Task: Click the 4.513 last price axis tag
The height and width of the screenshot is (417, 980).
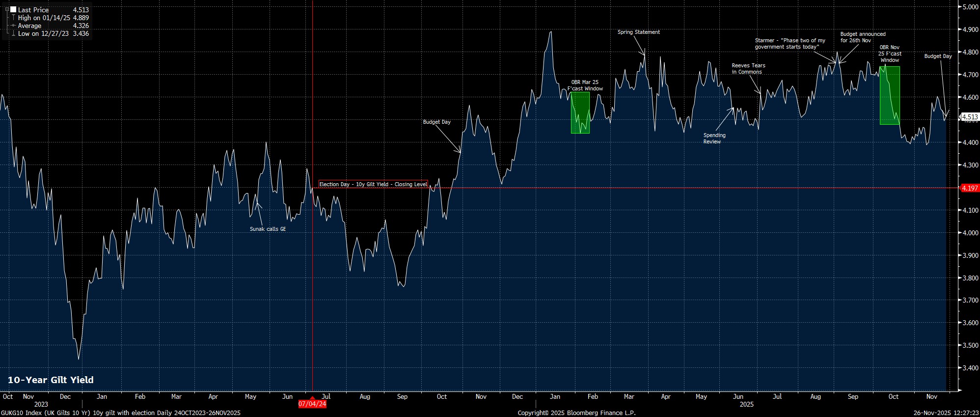Action: click(970, 117)
